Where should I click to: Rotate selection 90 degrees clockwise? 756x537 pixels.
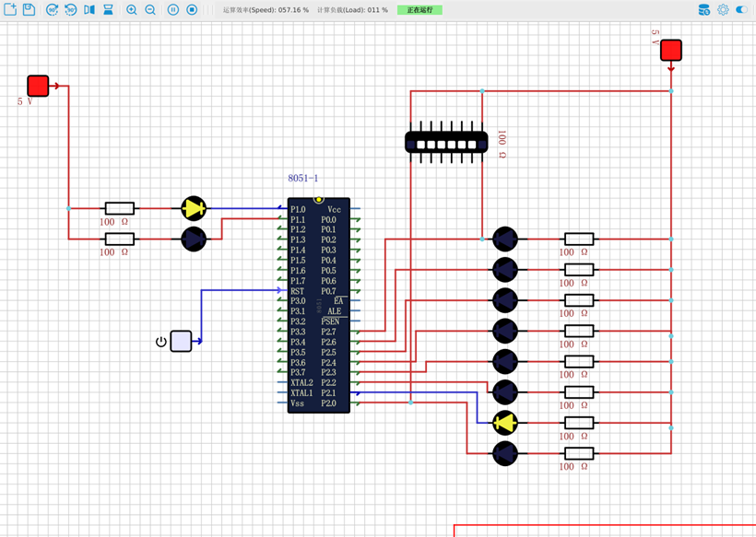(x=52, y=9)
